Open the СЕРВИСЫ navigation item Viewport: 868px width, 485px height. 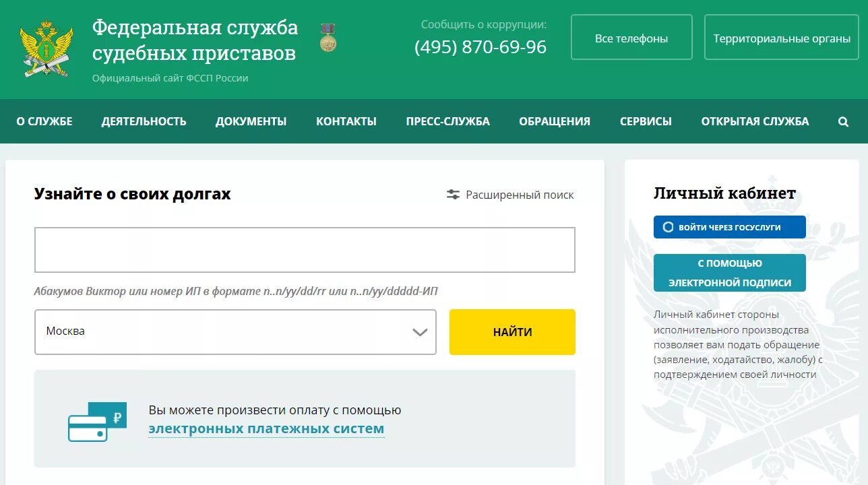[x=646, y=121]
